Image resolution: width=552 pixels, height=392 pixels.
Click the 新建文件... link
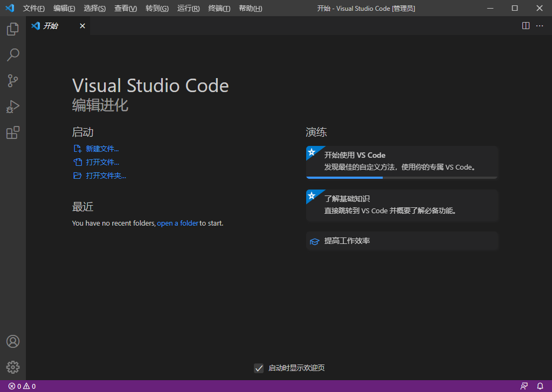102,149
